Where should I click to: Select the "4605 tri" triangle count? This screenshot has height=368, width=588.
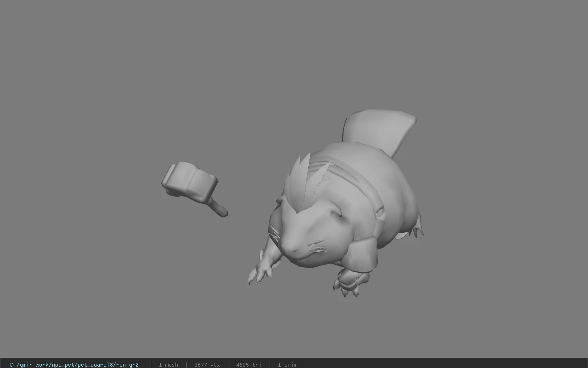tap(249, 365)
